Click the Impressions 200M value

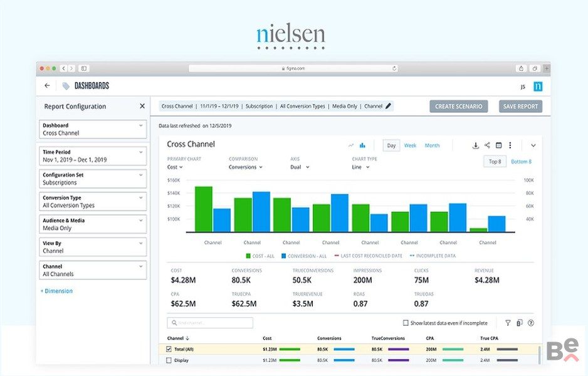(x=362, y=280)
